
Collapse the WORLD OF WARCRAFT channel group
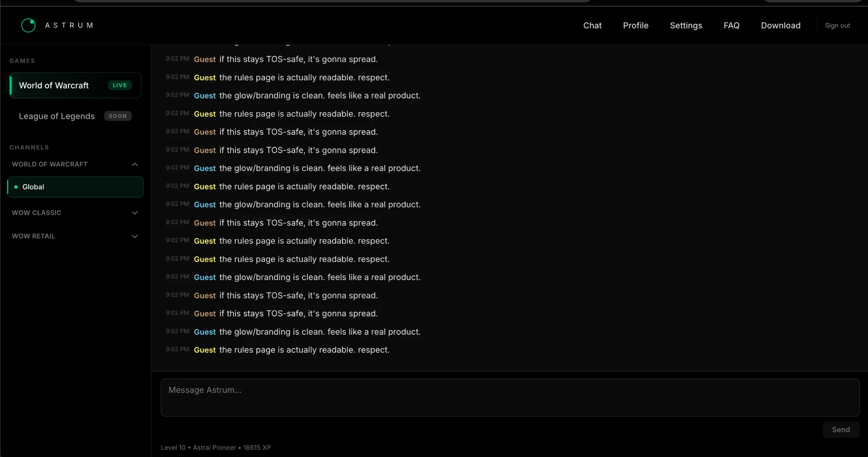pyautogui.click(x=135, y=164)
